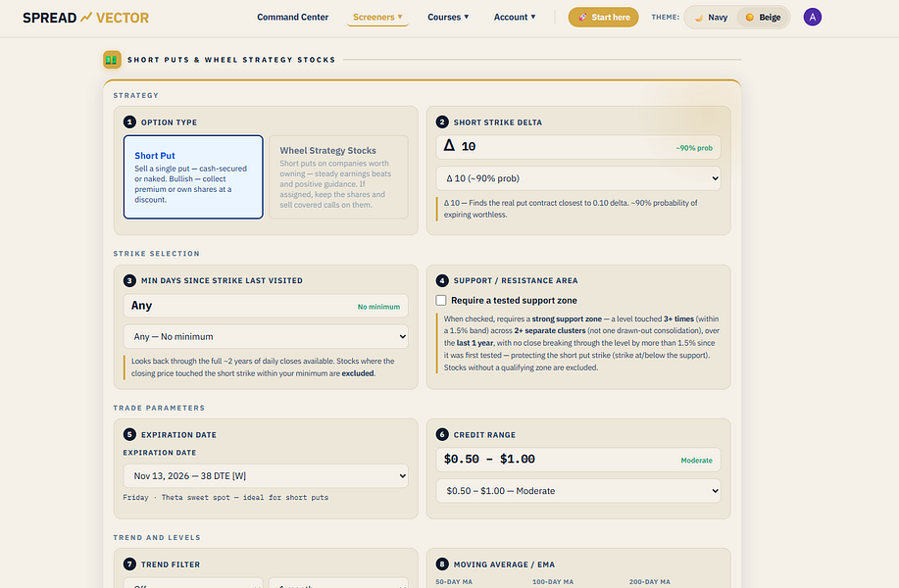
Task: Open the $0.50 – $1.00 — Moderate credit dropdown
Action: (578, 491)
